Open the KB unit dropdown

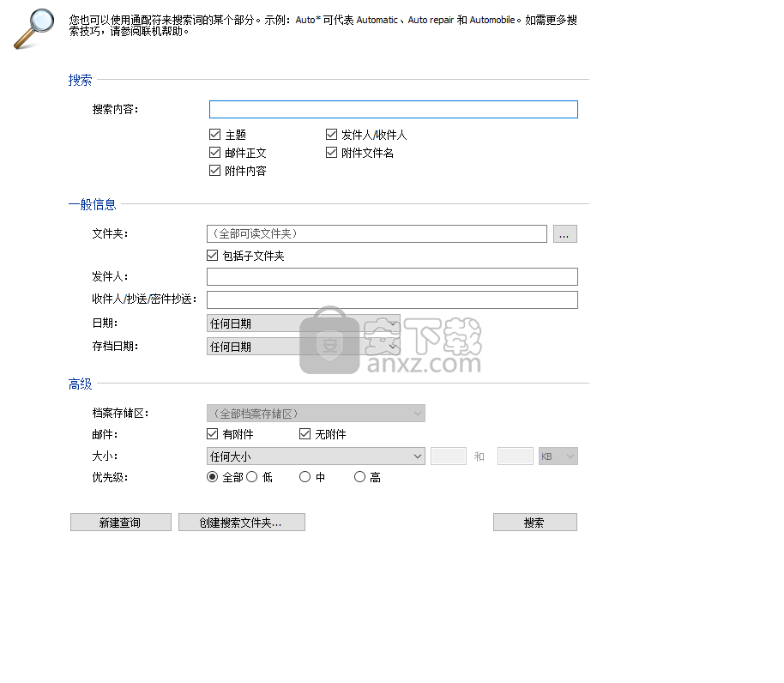point(558,456)
